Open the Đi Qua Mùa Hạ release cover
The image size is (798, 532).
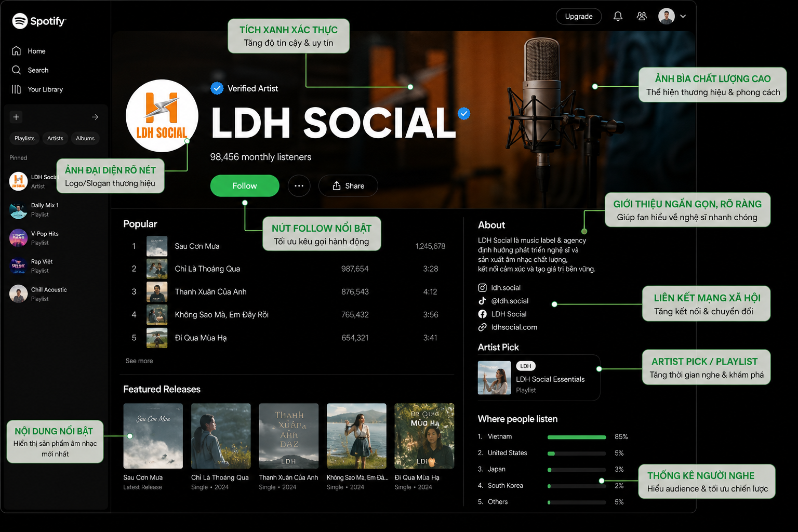point(424,436)
